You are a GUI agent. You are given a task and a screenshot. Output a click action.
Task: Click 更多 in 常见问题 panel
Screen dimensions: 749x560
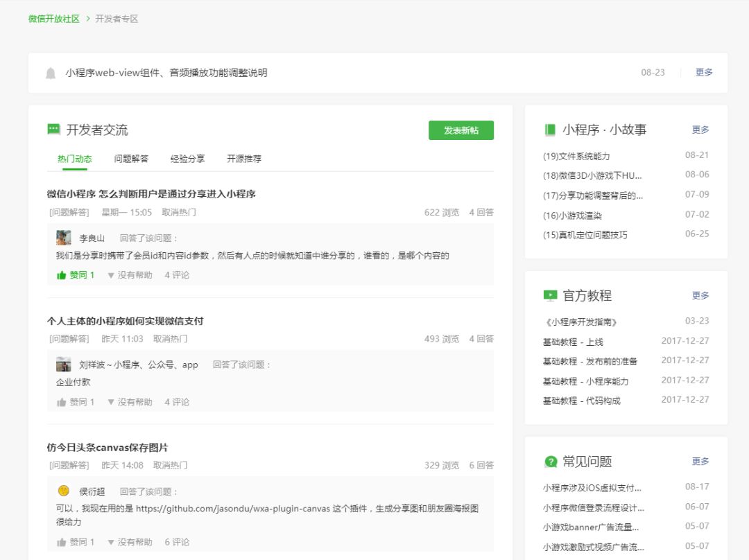pos(700,461)
